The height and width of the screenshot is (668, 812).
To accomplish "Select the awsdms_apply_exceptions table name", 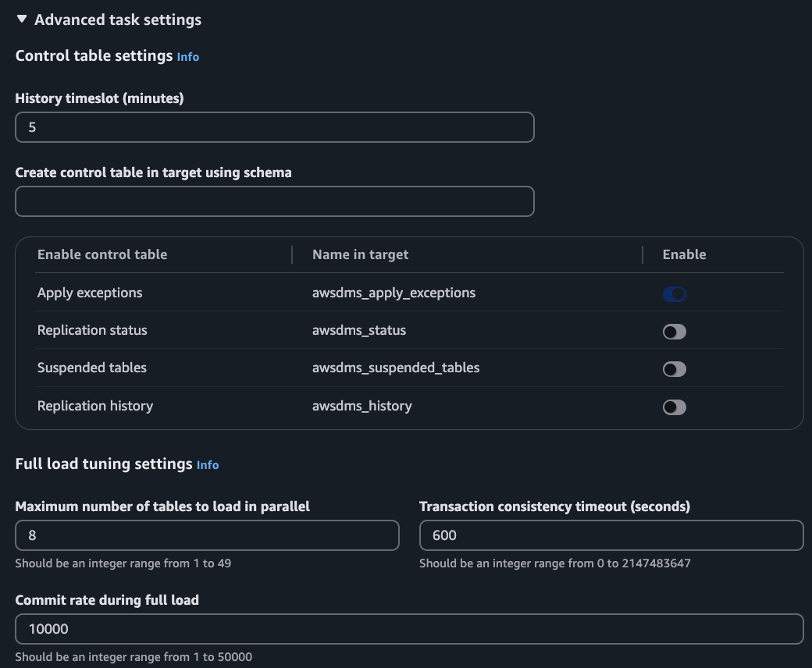I will pos(394,293).
